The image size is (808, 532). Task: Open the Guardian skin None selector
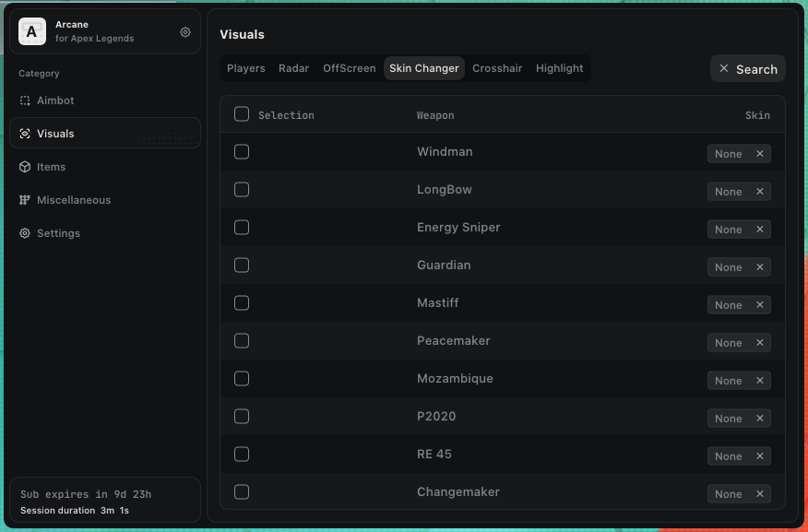point(728,267)
